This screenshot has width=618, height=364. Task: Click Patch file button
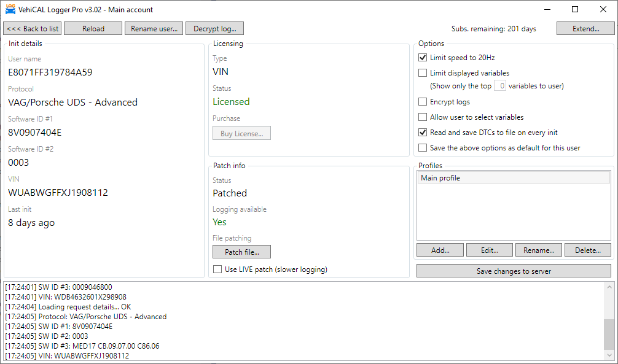pyautogui.click(x=241, y=252)
